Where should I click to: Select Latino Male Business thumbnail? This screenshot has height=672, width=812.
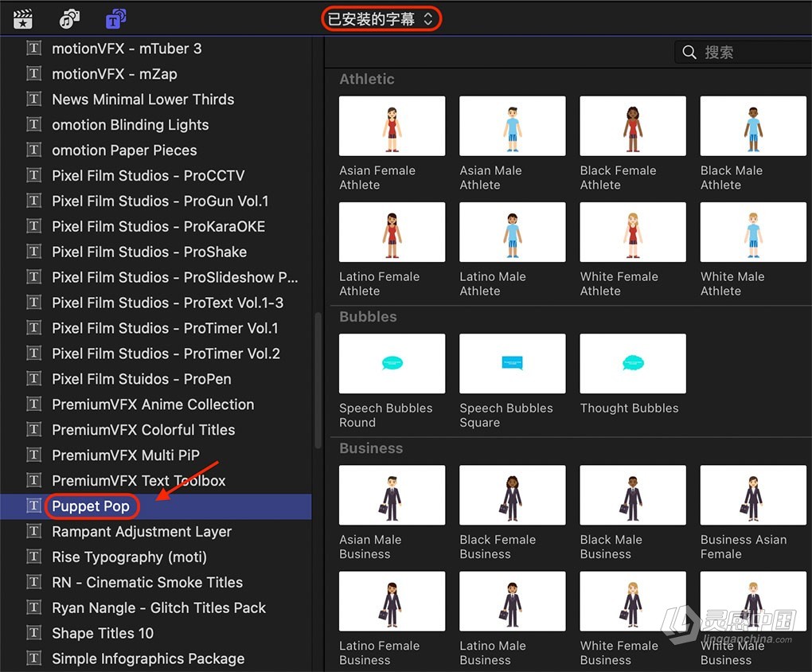pos(512,602)
